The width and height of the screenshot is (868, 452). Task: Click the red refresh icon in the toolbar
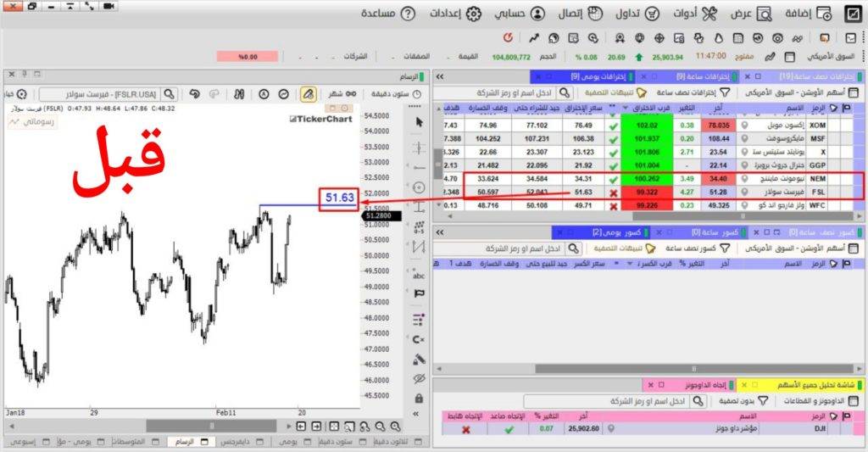[508, 37]
